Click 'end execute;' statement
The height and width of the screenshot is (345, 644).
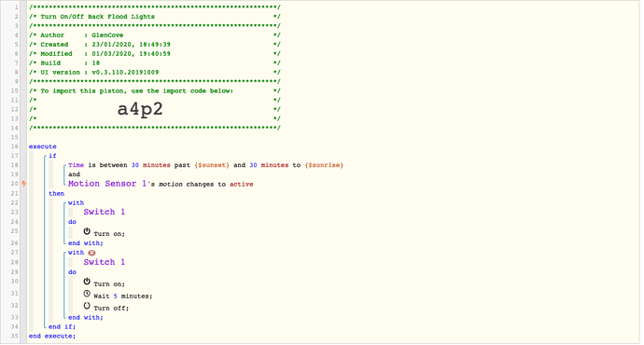pos(52,336)
